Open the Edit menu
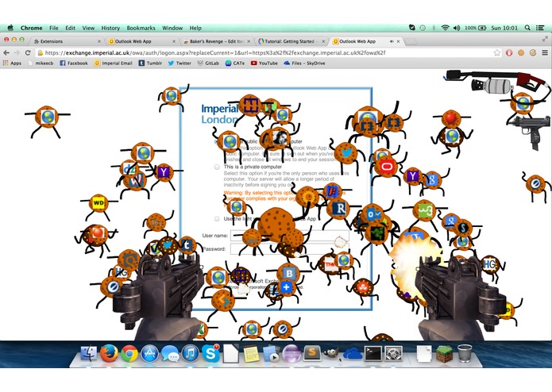The height and width of the screenshot is (392, 552). coord(71,28)
